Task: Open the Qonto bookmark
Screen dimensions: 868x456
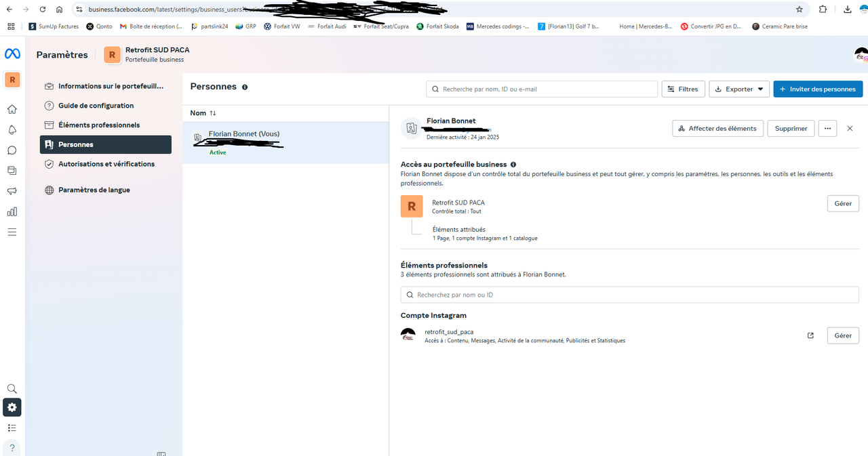Action: pyautogui.click(x=99, y=26)
